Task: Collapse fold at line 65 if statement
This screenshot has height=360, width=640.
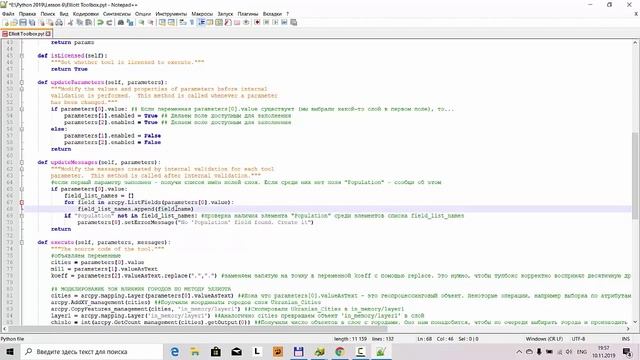Action: click(22, 189)
